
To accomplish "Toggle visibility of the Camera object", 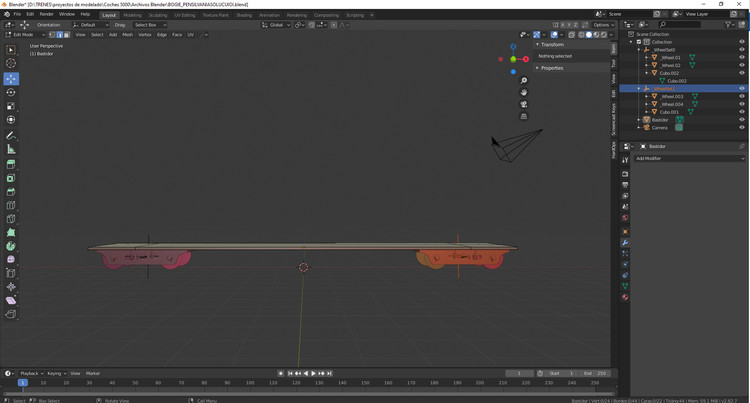I will pos(742,128).
